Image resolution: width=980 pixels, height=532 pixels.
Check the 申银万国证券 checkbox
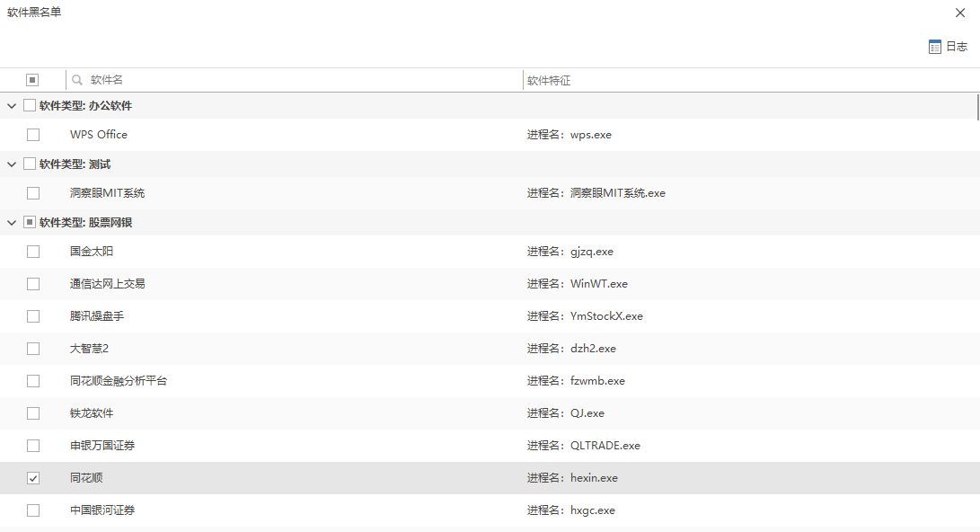(x=33, y=446)
